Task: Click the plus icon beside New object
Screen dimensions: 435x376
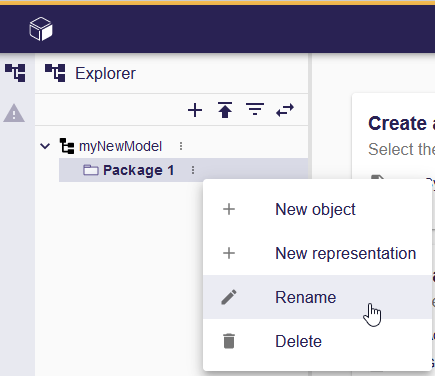Action: coord(229,209)
